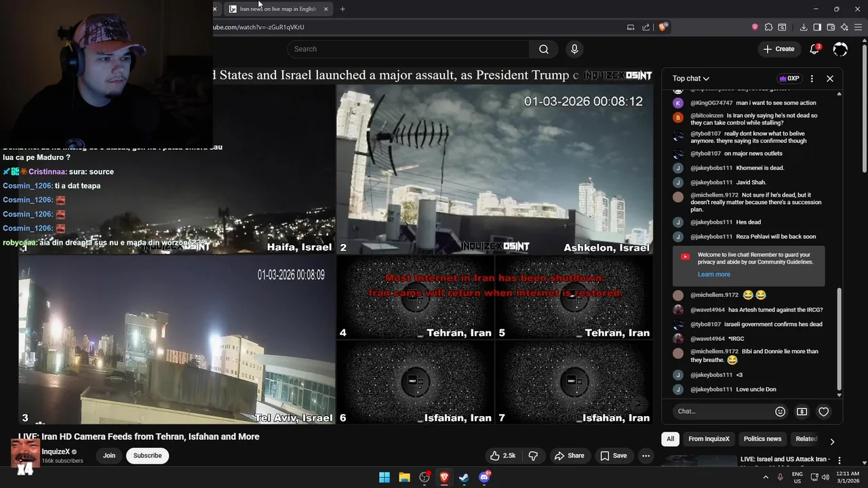Click the YouTube search magnifier button
The height and width of the screenshot is (488, 868).
(544, 49)
